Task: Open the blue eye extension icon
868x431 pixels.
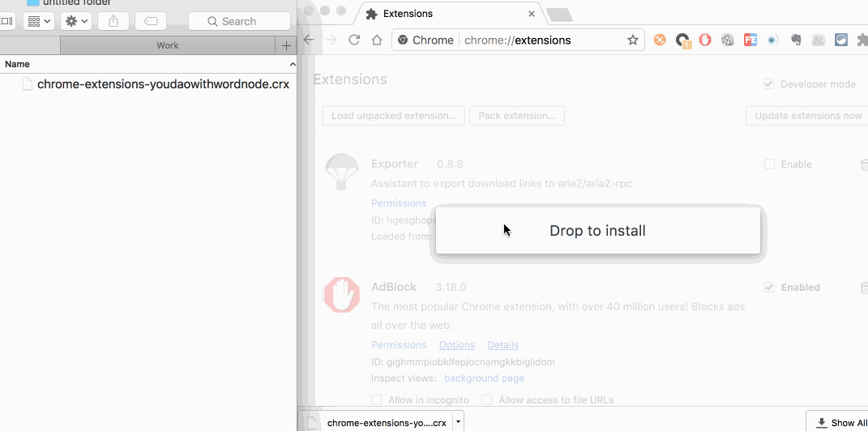Action: (x=773, y=40)
